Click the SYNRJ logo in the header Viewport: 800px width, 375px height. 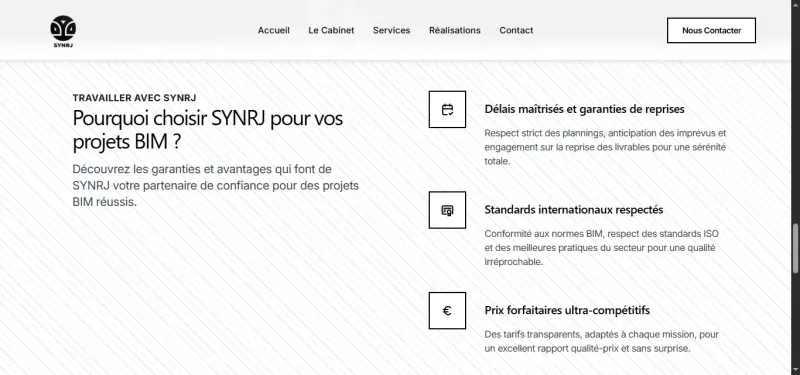point(63,32)
